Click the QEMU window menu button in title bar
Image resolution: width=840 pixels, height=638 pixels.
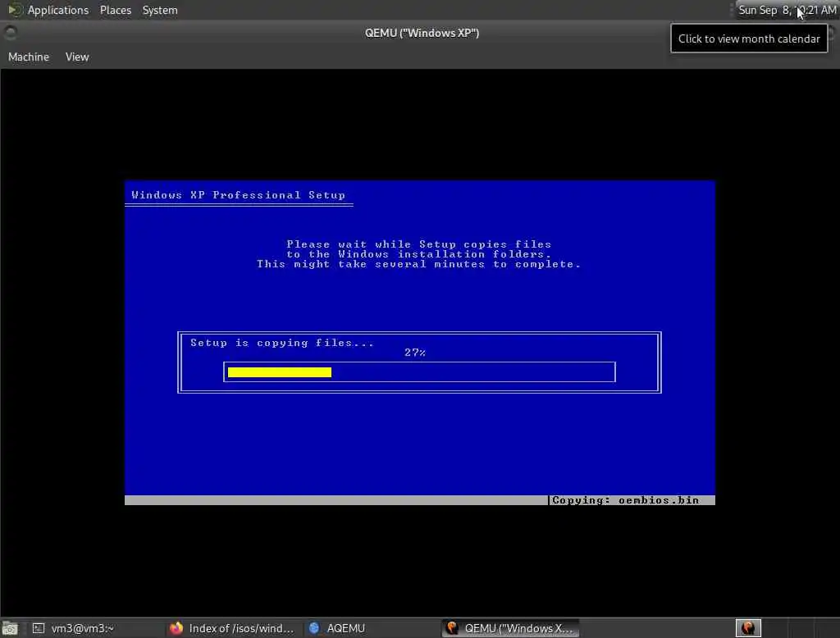pyautogui.click(x=10, y=34)
